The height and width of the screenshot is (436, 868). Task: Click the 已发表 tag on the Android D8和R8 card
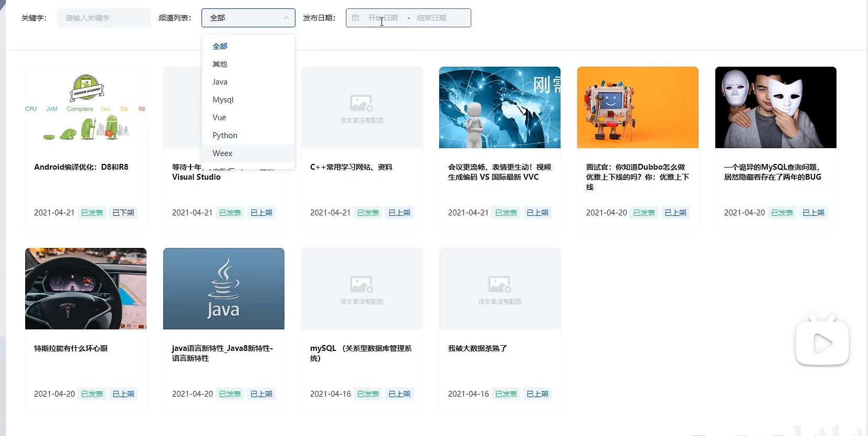pos(92,213)
